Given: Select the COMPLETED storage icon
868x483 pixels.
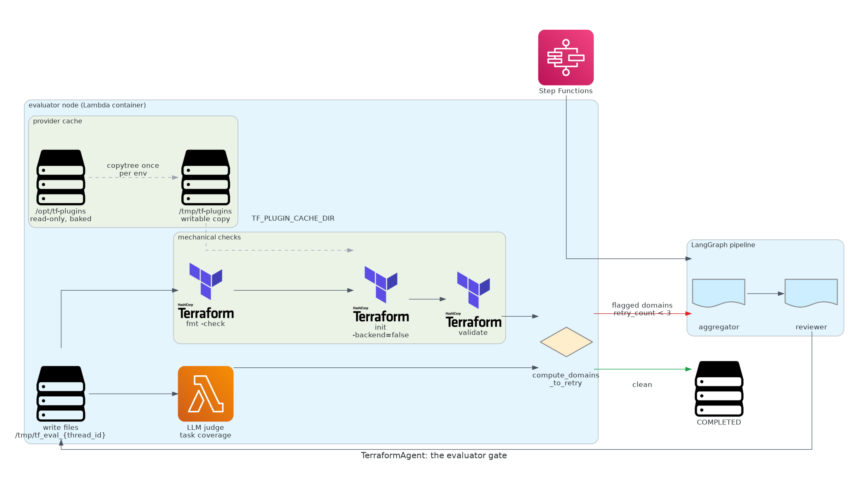Looking at the screenshot, I should point(719,388).
